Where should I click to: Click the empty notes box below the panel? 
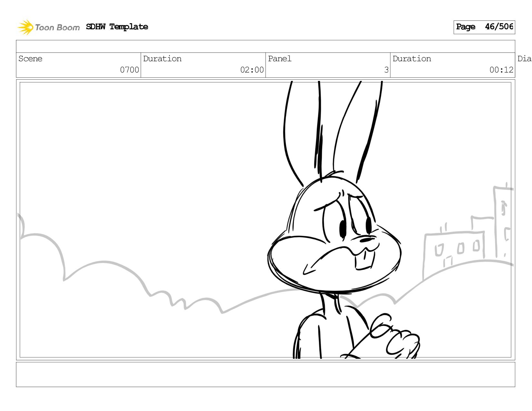click(265, 374)
